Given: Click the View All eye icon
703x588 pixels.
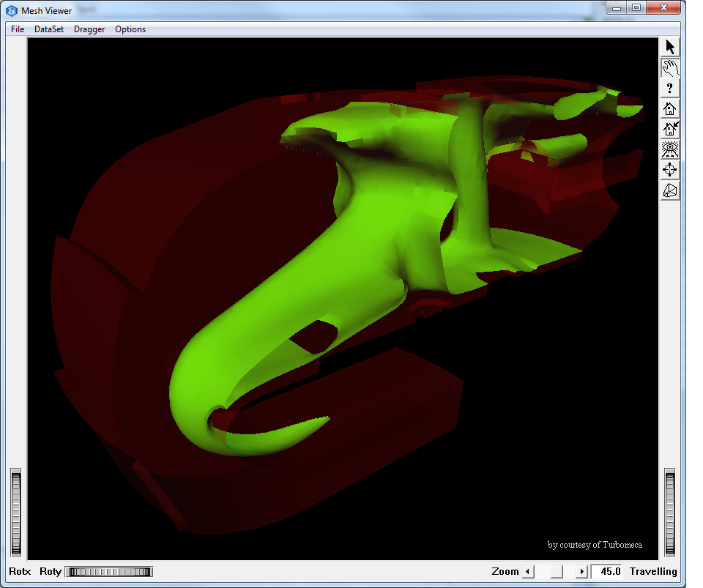Looking at the screenshot, I should click(x=670, y=149).
